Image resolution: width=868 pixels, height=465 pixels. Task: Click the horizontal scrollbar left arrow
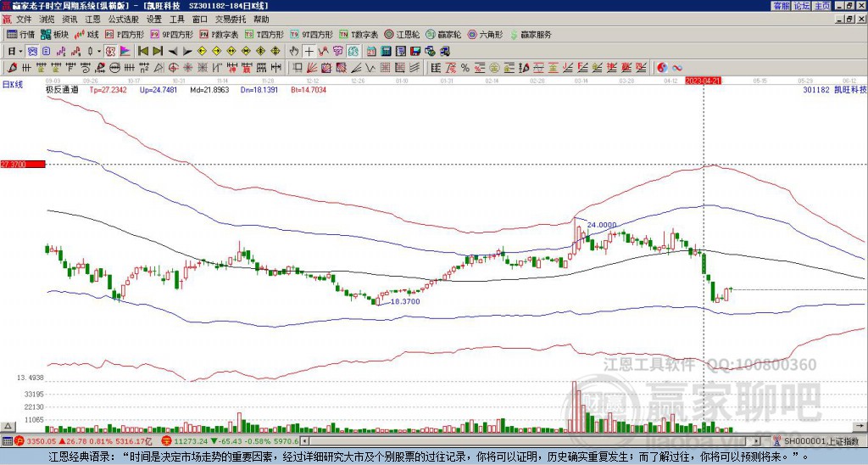(304, 441)
